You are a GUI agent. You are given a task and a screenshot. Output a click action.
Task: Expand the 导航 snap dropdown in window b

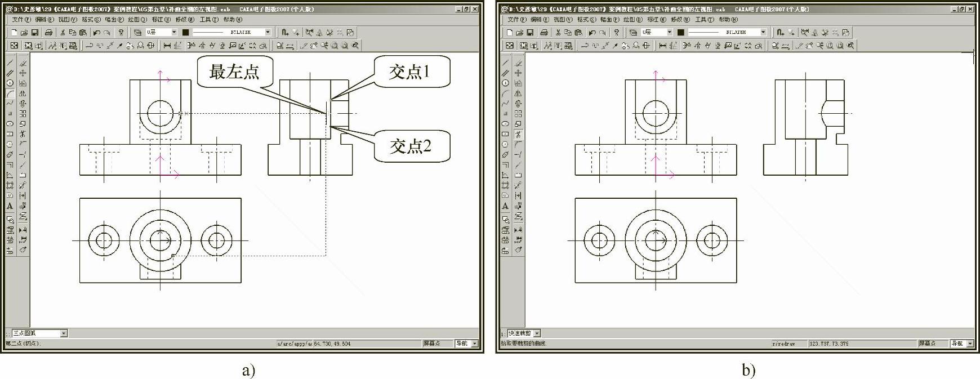pos(970,344)
